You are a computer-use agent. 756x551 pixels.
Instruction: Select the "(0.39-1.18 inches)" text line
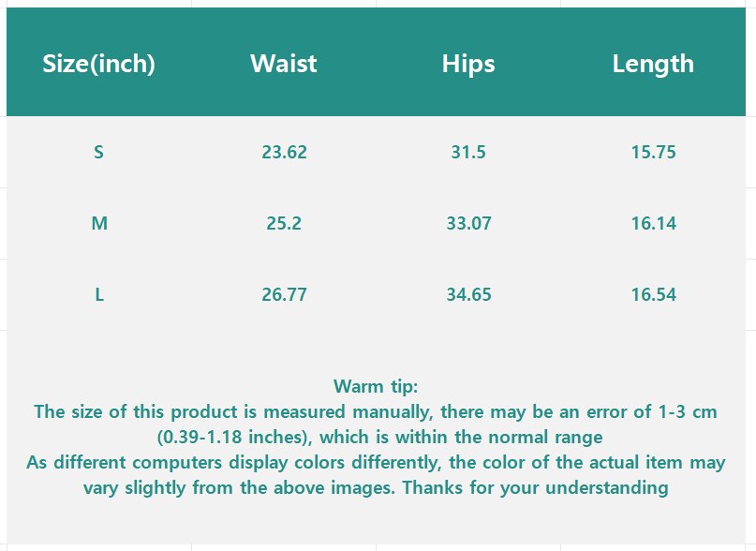376,437
